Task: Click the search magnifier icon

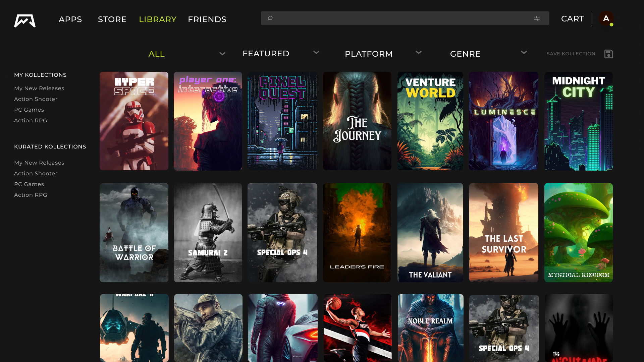Action: (270, 18)
